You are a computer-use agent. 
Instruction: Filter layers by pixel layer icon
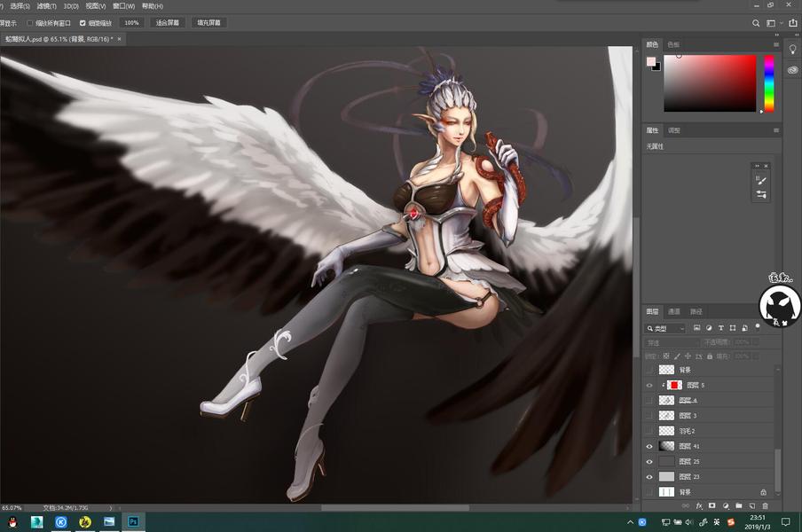[x=696, y=328]
